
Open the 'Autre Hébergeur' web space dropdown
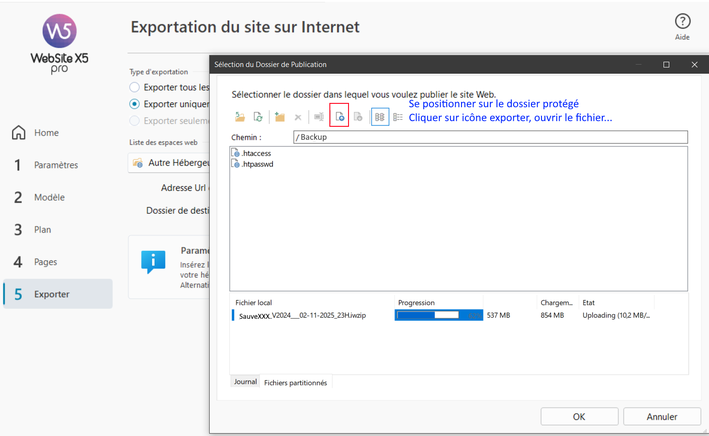pyautogui.click(x=170, y=162)
